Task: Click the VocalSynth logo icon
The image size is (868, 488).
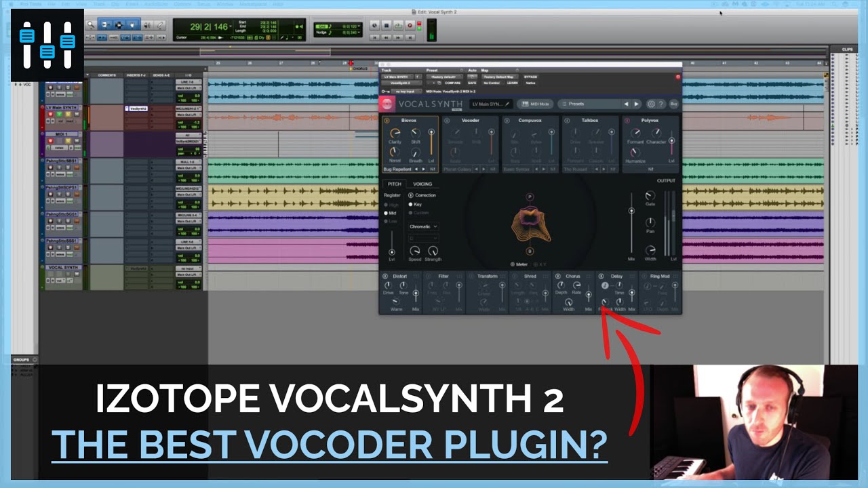Action: (x=388, y=104)
